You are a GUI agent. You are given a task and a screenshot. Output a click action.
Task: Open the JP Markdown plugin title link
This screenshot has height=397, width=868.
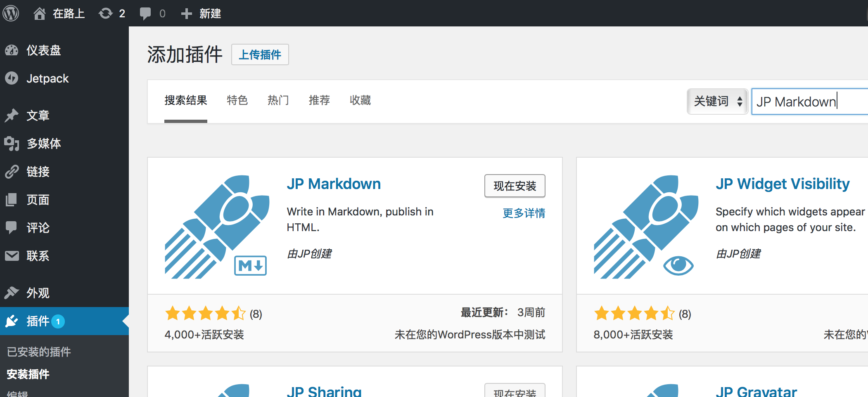point(334,184)
